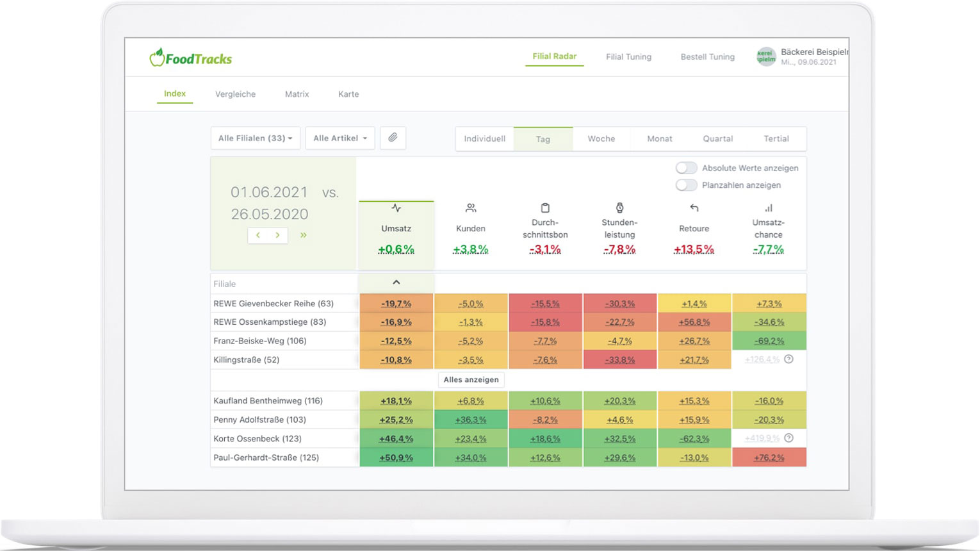Click the +36,3% Kunden cell

(471, 420)
